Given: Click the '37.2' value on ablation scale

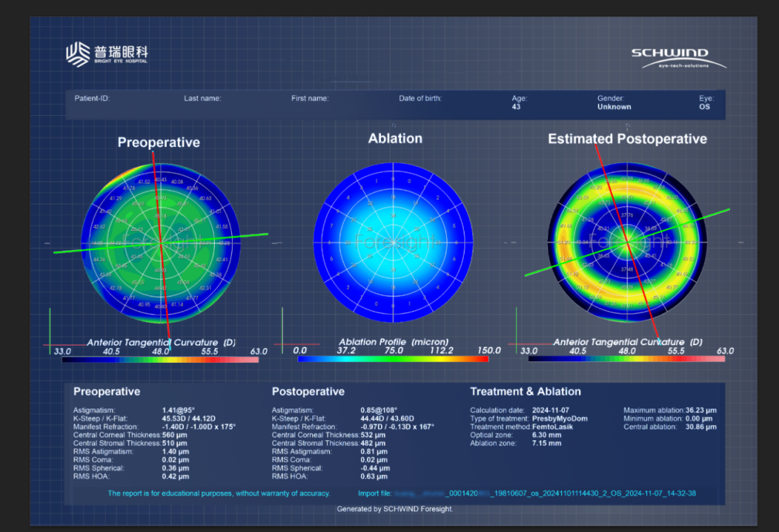Looking at the screenshot, I should (x=346, y=351).
